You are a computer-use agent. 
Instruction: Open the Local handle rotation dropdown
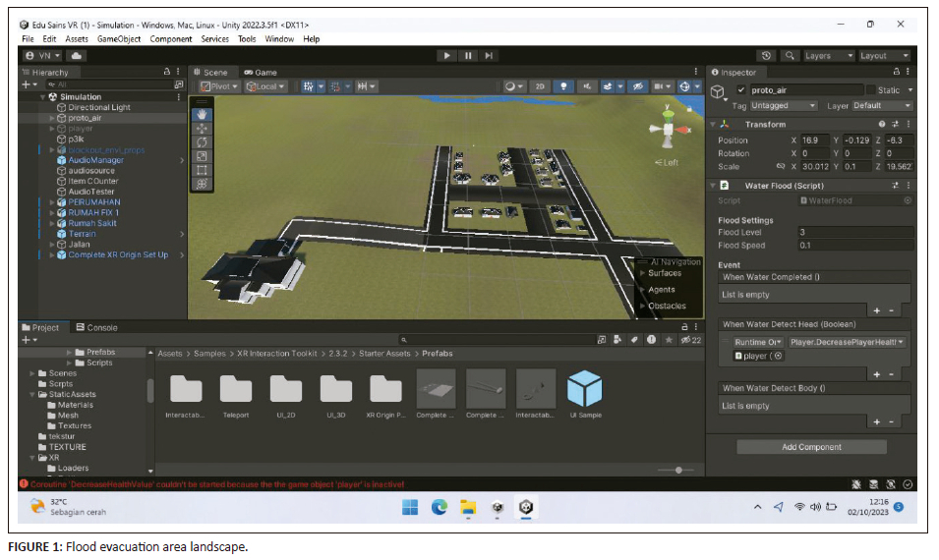point(265,86)
